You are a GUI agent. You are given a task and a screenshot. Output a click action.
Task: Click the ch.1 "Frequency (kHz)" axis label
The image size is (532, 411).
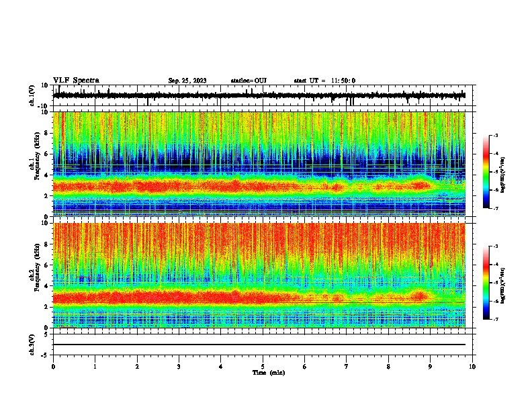(38, 156)
